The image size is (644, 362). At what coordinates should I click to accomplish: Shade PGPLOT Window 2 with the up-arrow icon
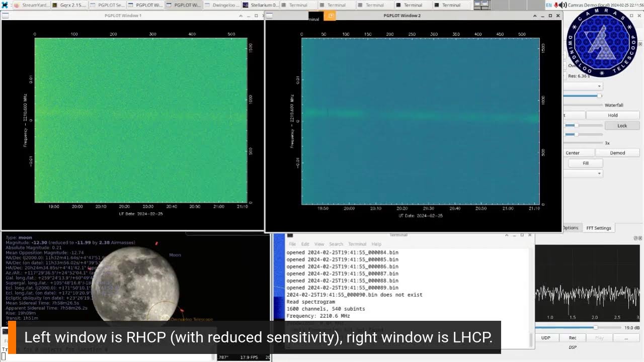coord(535,16)
